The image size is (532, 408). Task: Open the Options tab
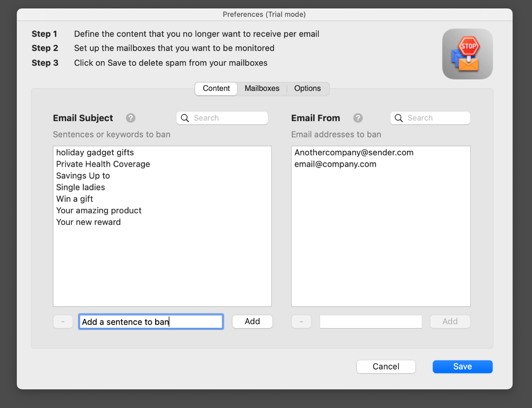point(308,88)
